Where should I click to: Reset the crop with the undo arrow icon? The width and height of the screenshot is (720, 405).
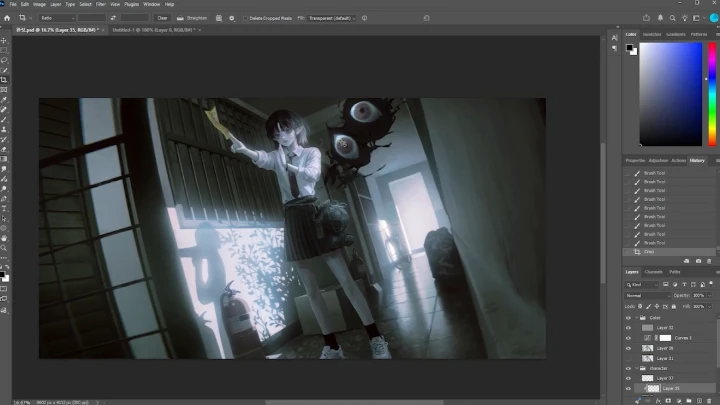click(x=427, y=18)
